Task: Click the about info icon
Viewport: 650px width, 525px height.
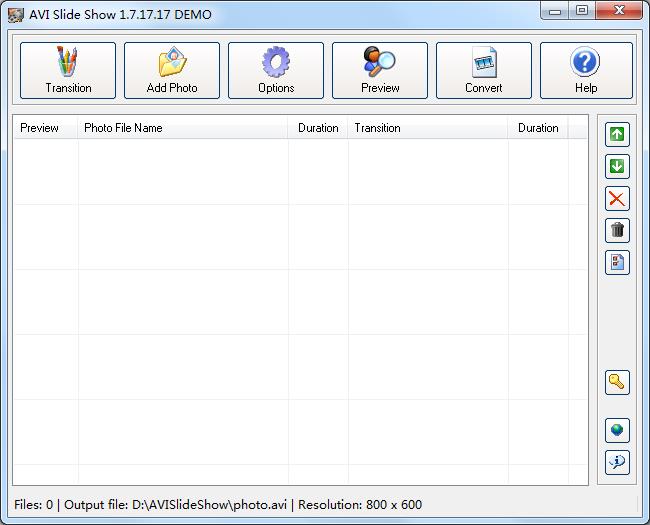Action: [617, 462]
